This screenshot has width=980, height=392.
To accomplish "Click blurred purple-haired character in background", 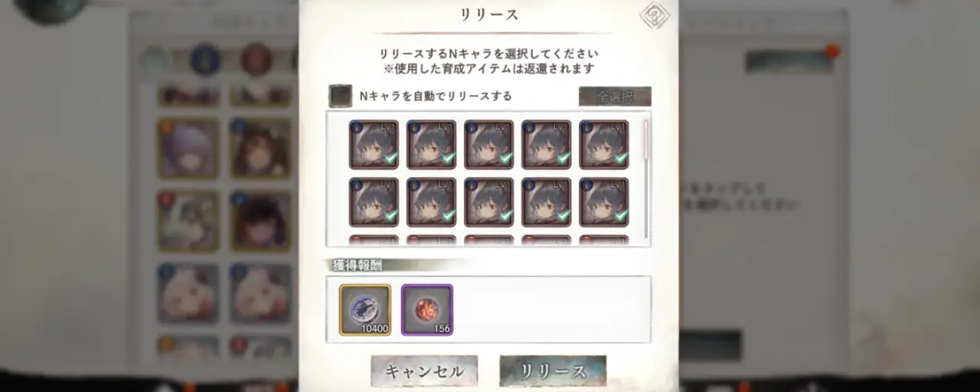I will 188,149.
